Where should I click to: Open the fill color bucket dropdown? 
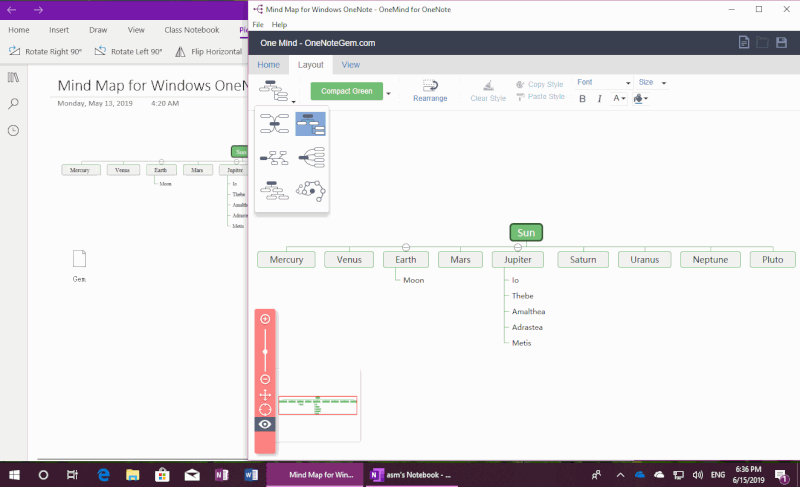click(x=640, y=98)
